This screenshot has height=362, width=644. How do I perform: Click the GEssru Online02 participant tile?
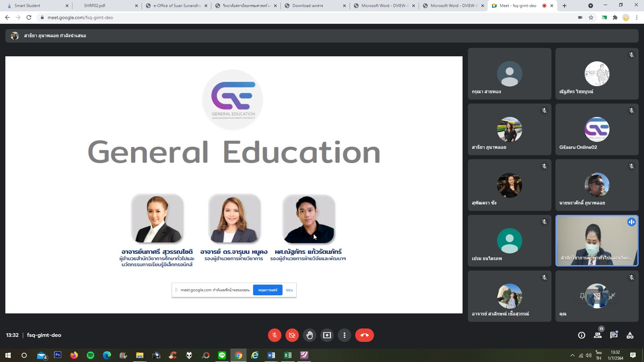click(x=597, y=129)
